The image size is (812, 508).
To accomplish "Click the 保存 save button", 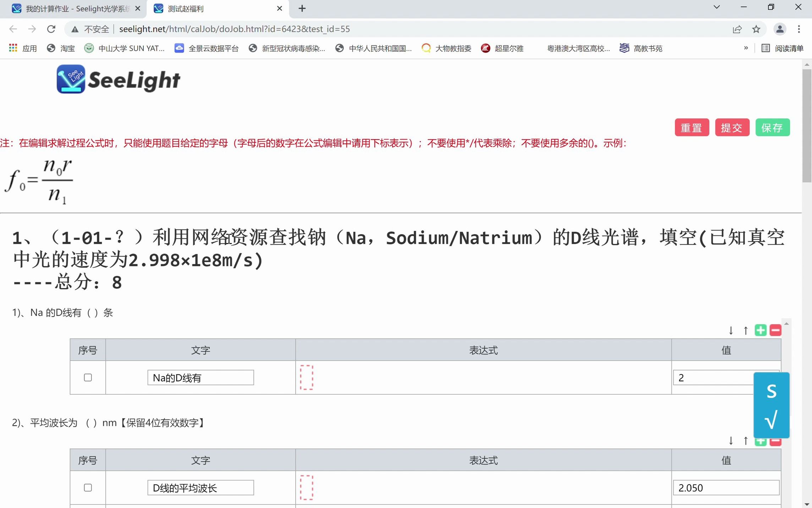I will coord(773,128).
